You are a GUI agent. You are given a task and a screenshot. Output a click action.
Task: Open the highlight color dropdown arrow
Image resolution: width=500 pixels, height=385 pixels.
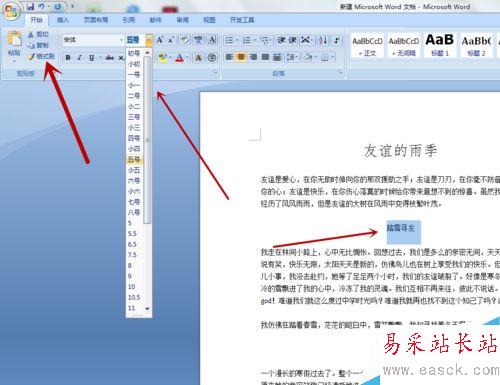click(x=170, y=58)
